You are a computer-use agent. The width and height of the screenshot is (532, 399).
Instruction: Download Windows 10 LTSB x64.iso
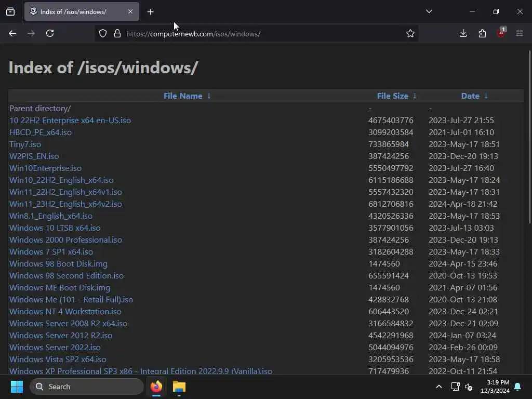point(55,228)
